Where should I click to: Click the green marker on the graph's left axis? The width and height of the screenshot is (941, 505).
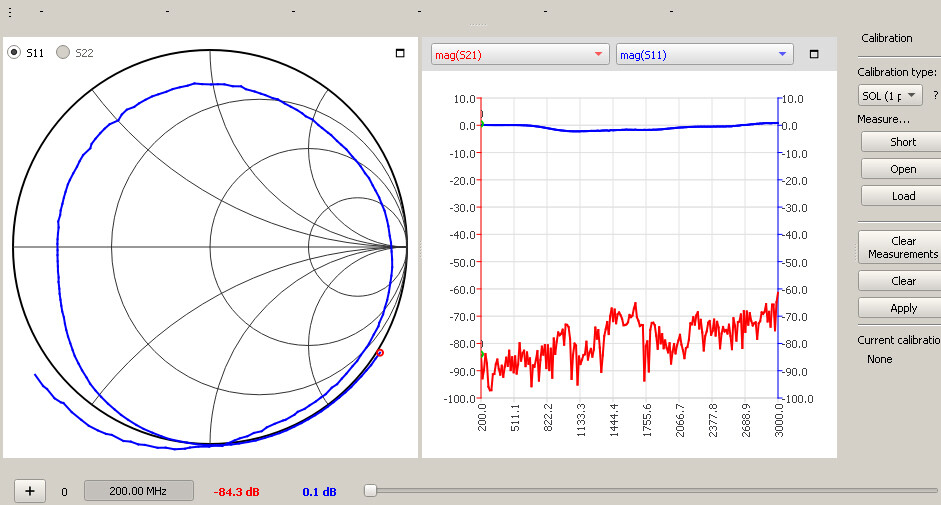pos(482,124)
